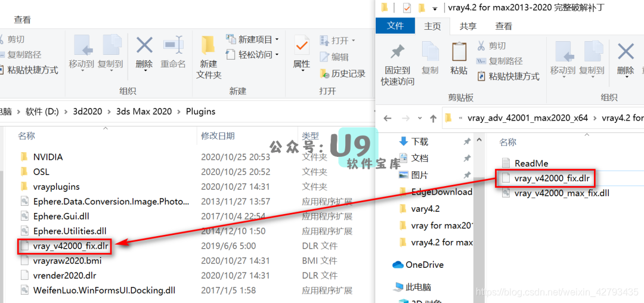
Task: Open the recent locations dropdown chevron
Action: [x=419, y=118]
